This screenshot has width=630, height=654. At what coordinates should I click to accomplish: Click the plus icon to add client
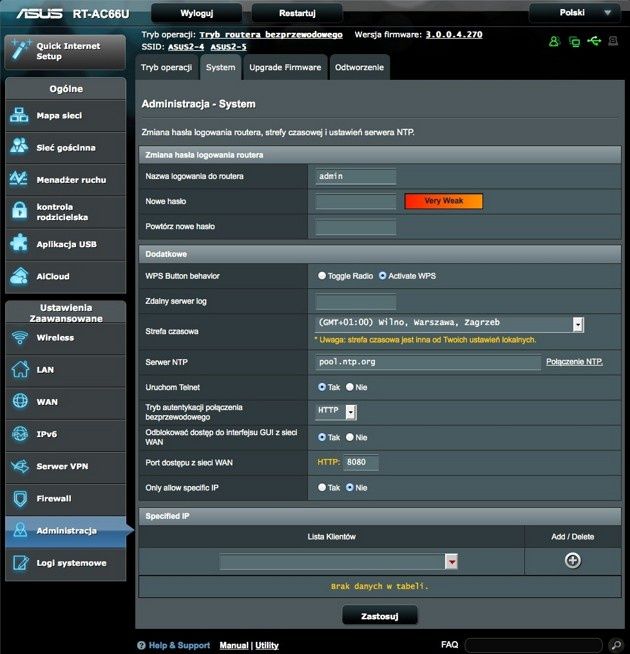[x=572, y=560]
